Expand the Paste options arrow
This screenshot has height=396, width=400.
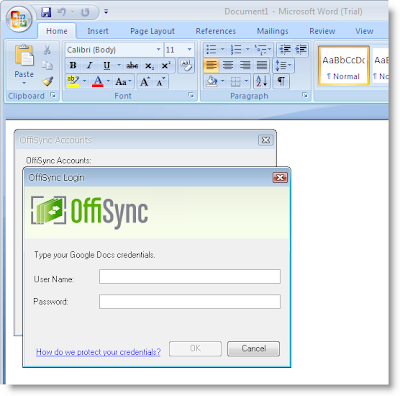point(24,82)
